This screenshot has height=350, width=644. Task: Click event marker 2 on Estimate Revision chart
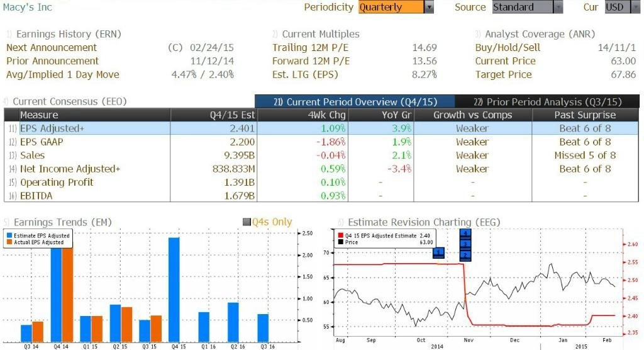click(465, 256)
